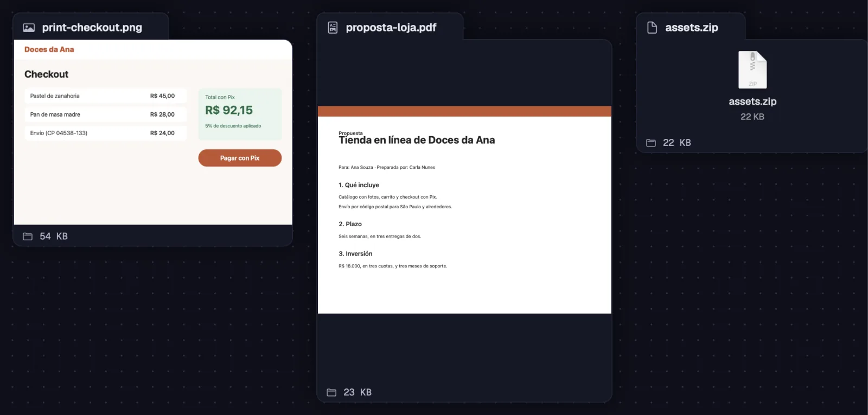
Task: Select the assets.zip title tab
Action: (x=691, y=27)
